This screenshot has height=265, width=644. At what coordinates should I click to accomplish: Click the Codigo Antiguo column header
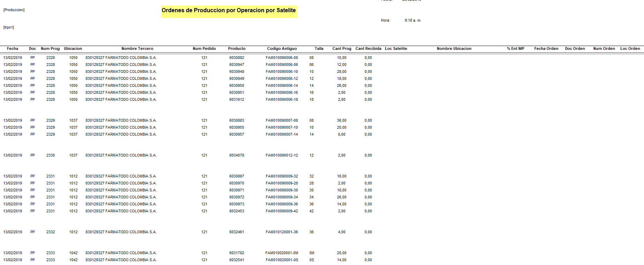click(282, 48)
